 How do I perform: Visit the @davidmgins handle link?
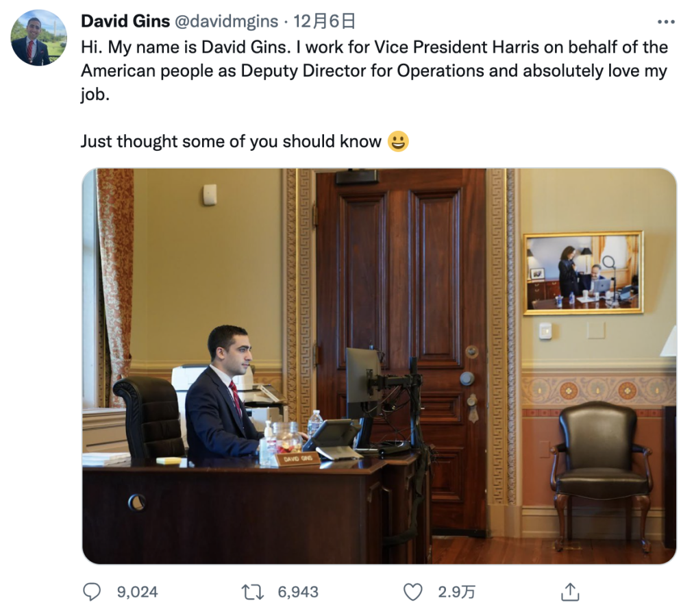226,21
